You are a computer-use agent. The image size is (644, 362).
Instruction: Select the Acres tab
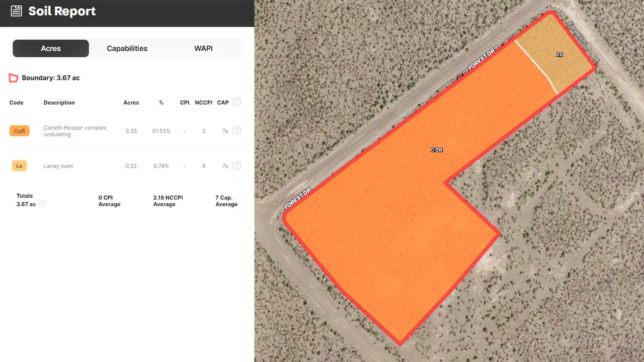[51, 48]
